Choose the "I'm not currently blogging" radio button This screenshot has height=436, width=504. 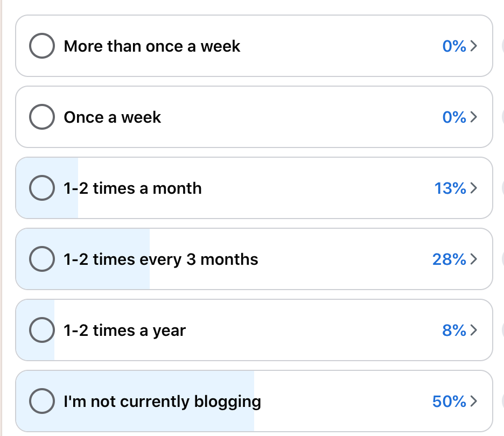click(x=41, y=402)
